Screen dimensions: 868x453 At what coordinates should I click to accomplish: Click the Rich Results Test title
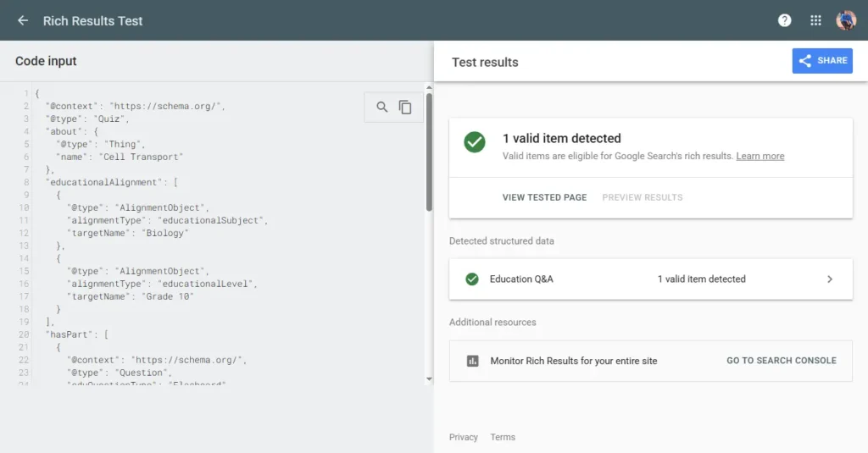92,21
